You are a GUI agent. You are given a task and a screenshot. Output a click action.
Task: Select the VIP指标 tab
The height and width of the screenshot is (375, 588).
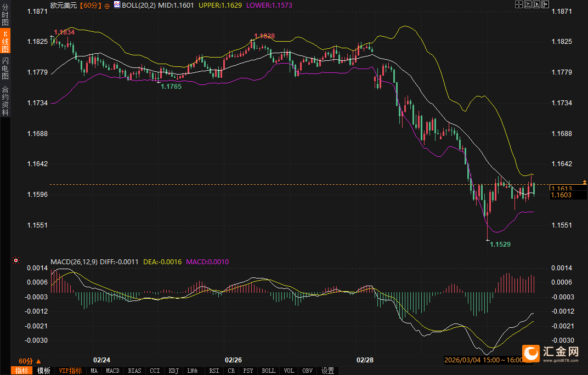pyautogui.click(x=70, y=371)
